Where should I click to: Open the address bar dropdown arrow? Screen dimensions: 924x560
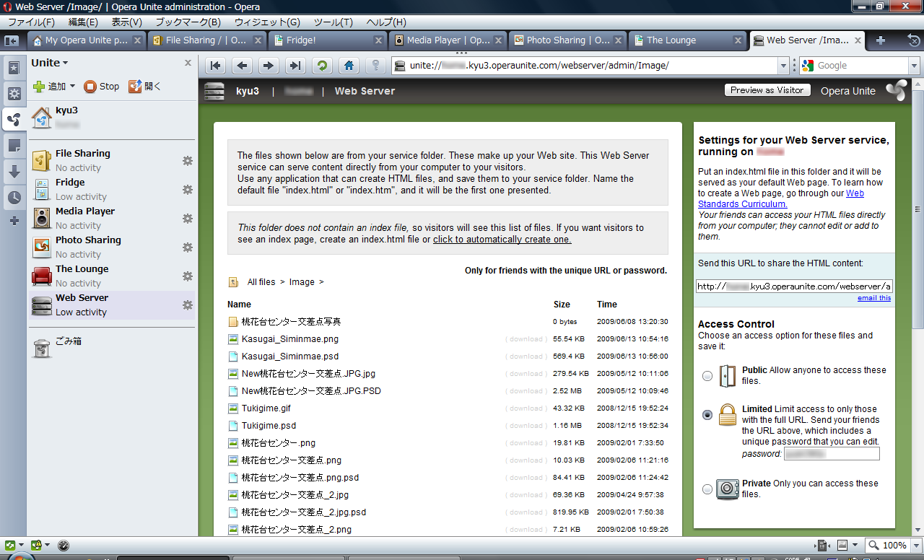click(784, 66)
